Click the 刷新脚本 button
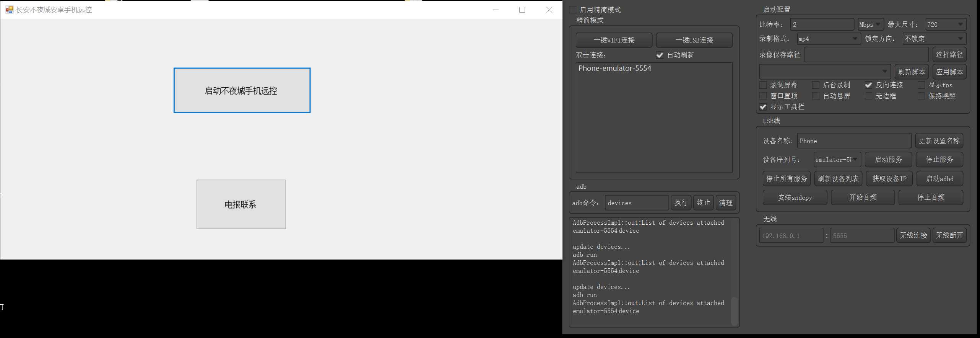The height and width of the screenshot is (338, 980). point(912,72)
